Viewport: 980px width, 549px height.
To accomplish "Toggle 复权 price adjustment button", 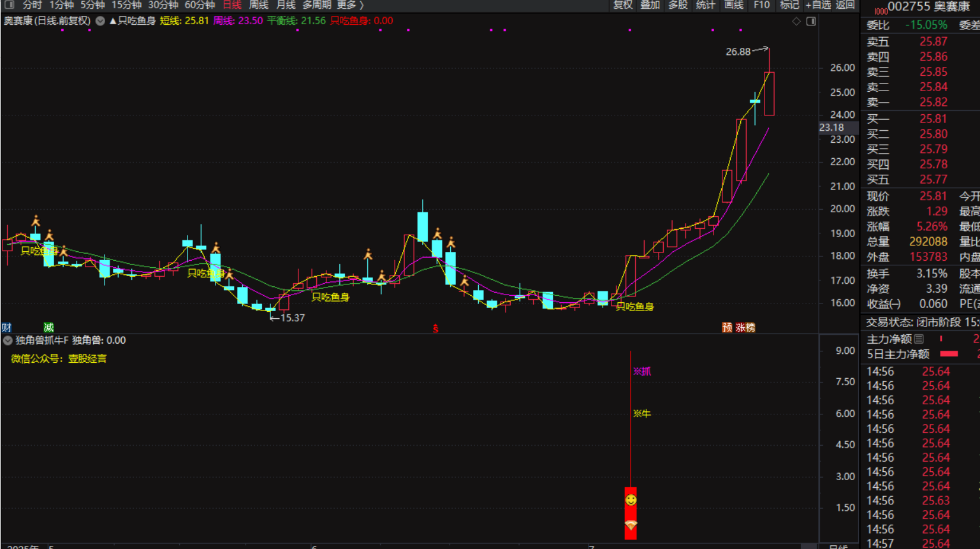I will coord(623,5).
